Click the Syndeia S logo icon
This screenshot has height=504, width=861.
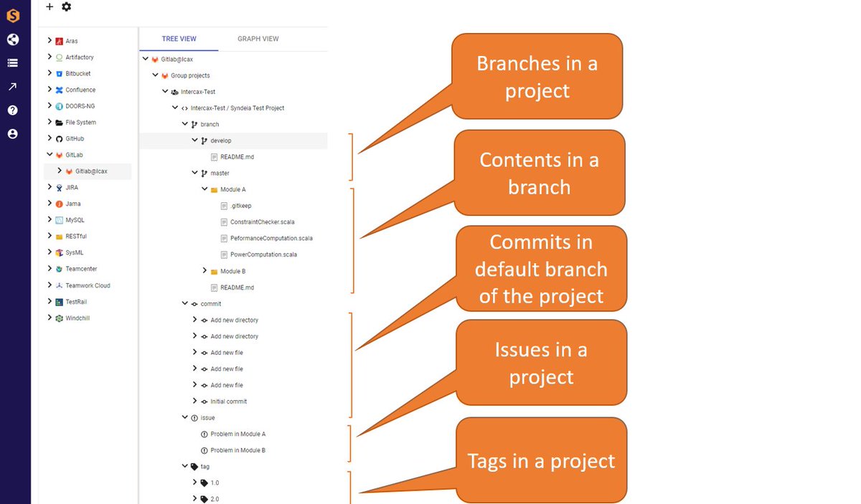tap(13, 15)
